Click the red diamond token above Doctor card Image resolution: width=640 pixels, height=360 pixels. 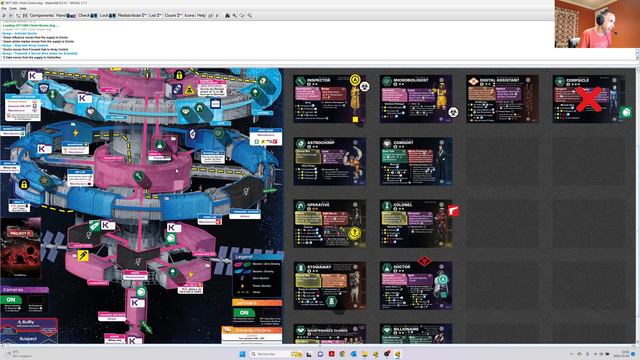424,260
